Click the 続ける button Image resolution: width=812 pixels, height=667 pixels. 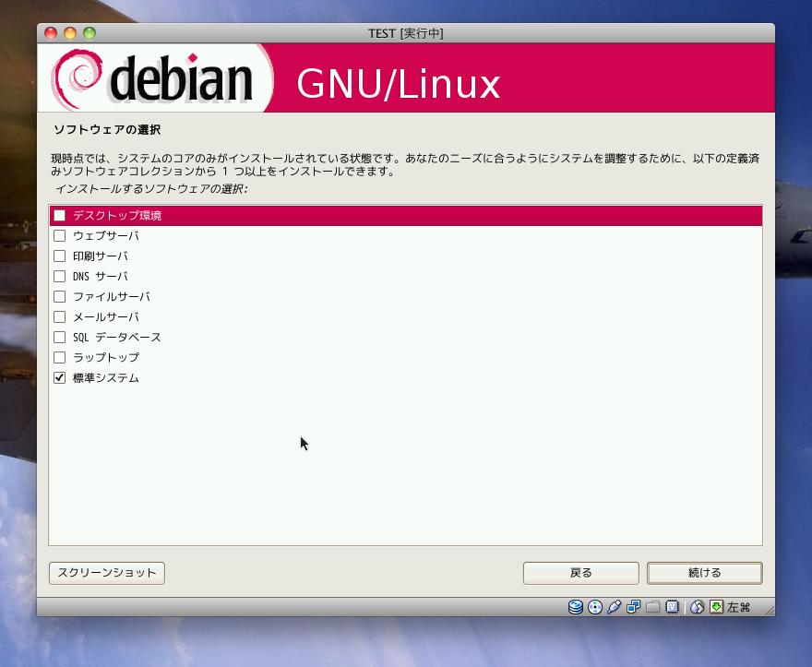pos(705,573)
